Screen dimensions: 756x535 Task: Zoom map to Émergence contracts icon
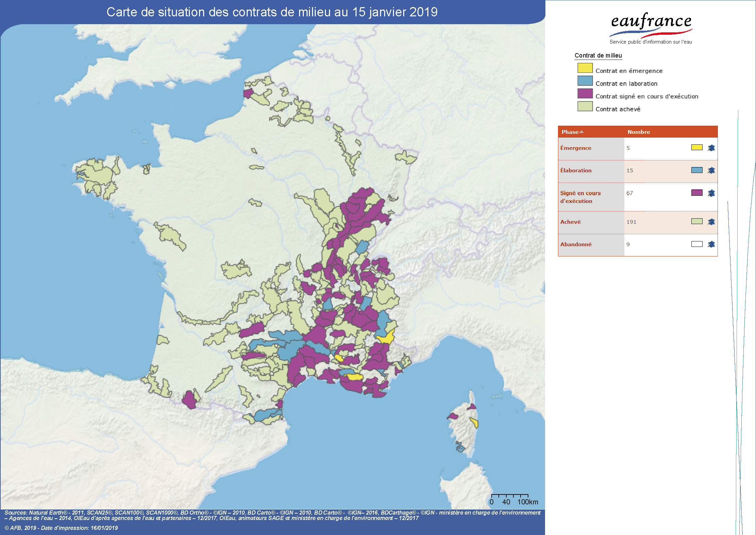[711, 148]
